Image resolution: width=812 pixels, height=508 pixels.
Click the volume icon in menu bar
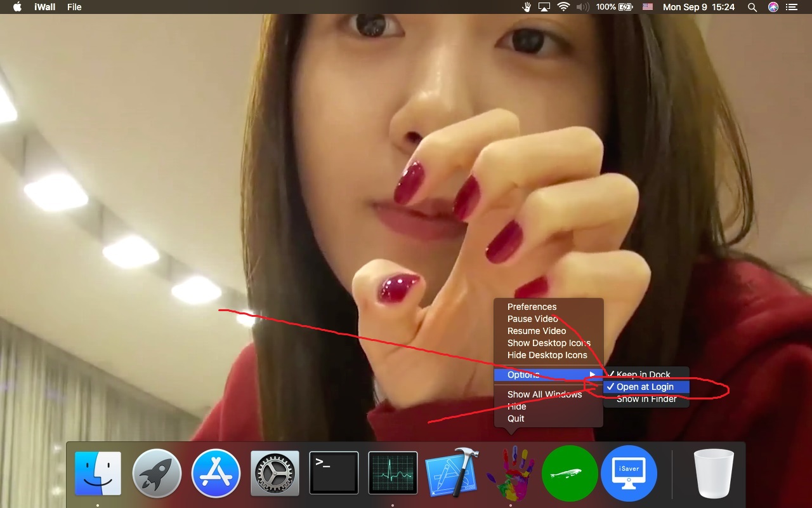pyautogui.click(x=582, y=7)
